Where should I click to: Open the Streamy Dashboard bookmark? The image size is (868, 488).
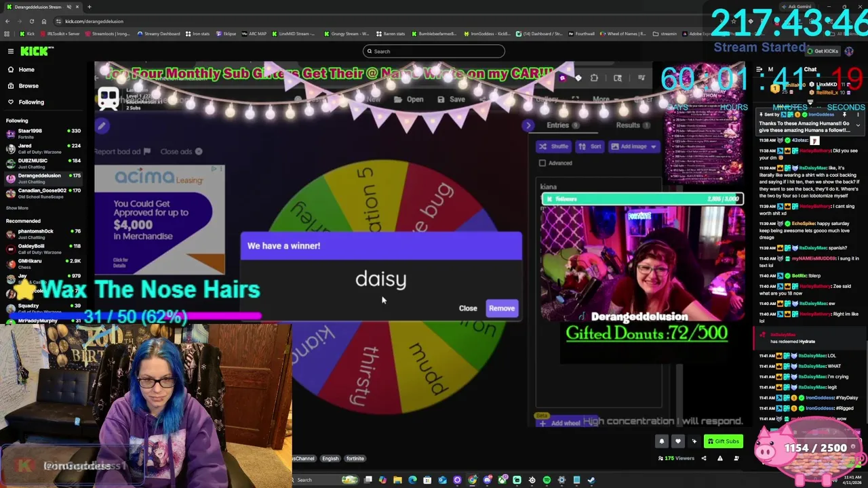click(159, 34)
